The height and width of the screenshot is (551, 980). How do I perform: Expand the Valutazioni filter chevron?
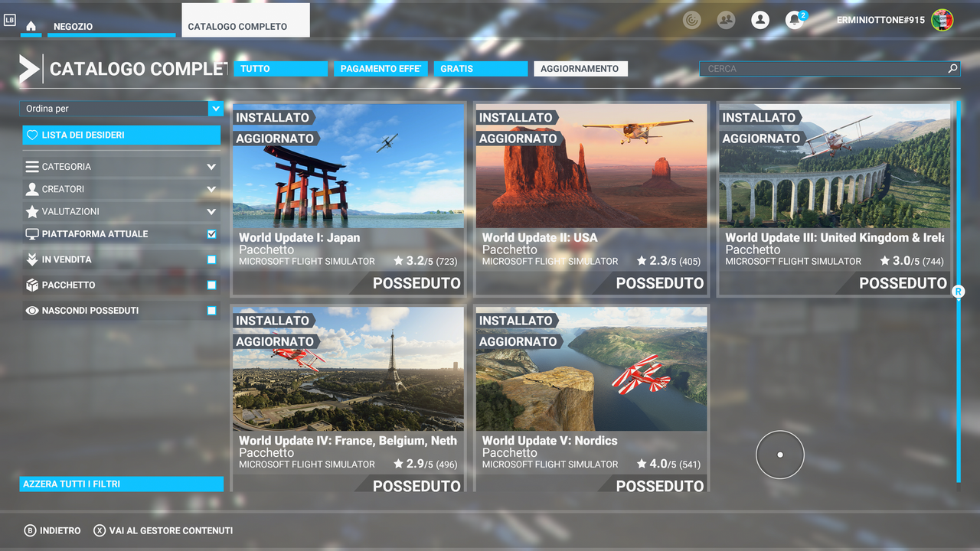click(211, 211)
